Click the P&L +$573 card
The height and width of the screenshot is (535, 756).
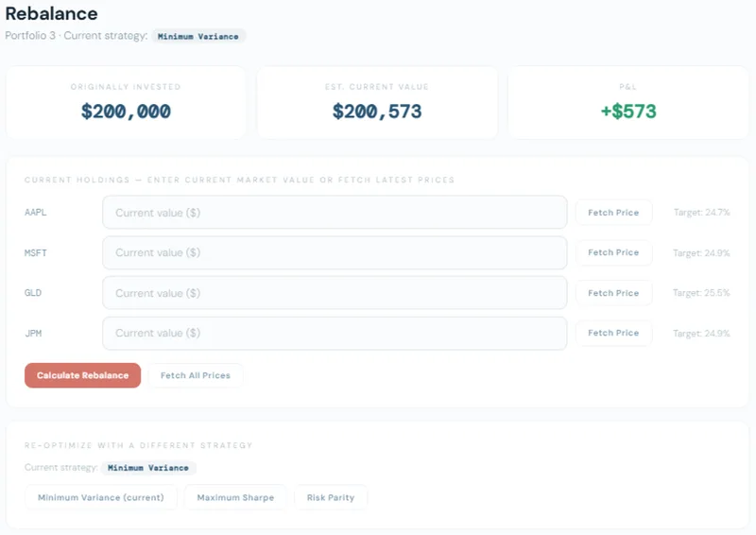(628, 103)
